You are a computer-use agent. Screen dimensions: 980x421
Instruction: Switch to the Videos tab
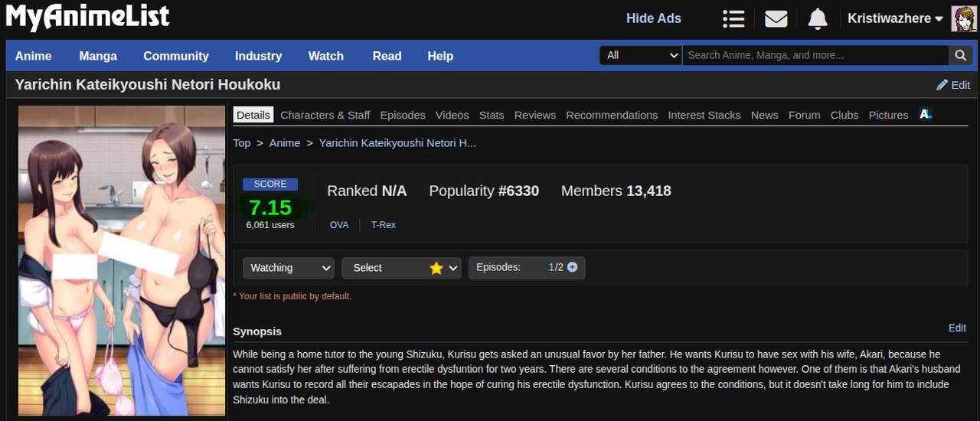(x=452, y=115)
